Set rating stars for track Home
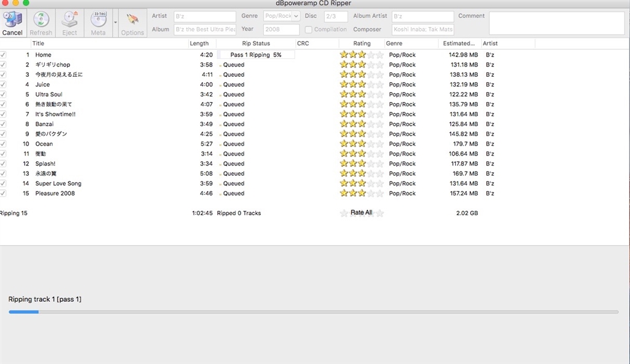 (x=362, y=55)
